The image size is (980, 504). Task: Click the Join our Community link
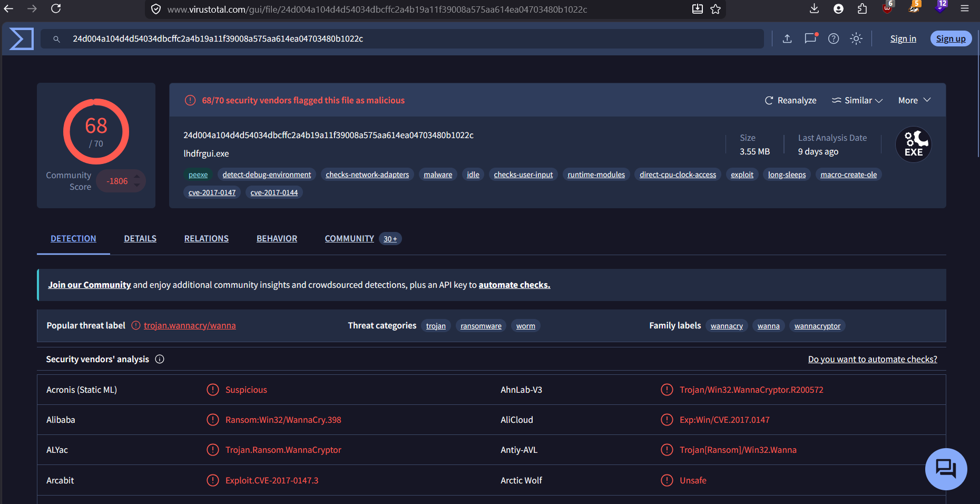90,285
